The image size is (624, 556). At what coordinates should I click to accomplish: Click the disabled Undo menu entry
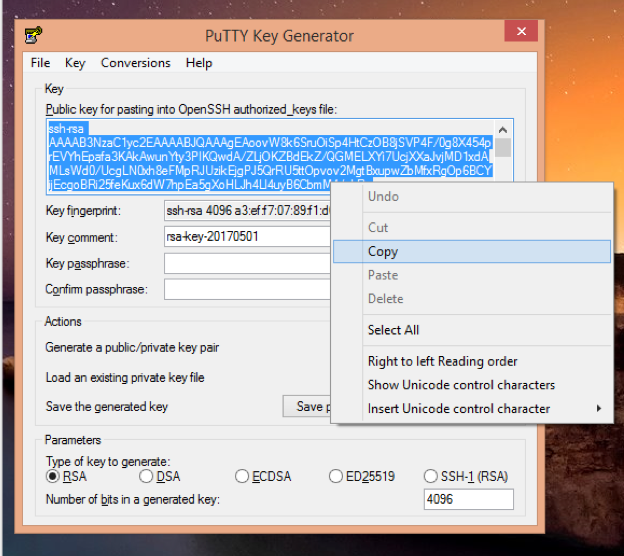point(472,197)
